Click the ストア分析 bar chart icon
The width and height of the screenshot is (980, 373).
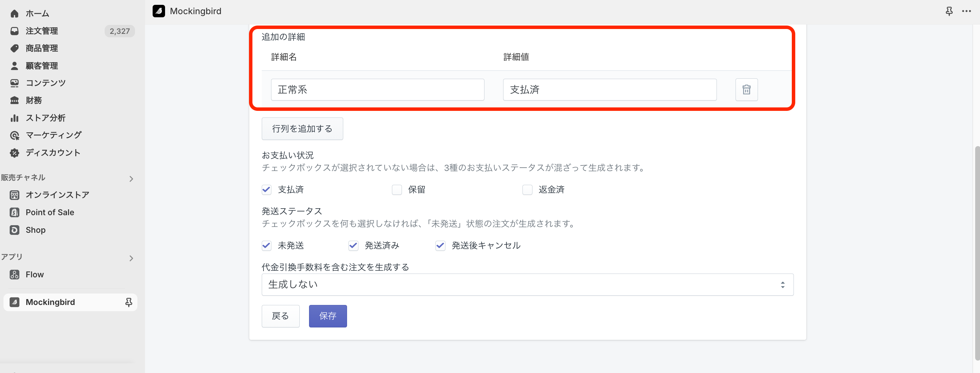(15, 118)
